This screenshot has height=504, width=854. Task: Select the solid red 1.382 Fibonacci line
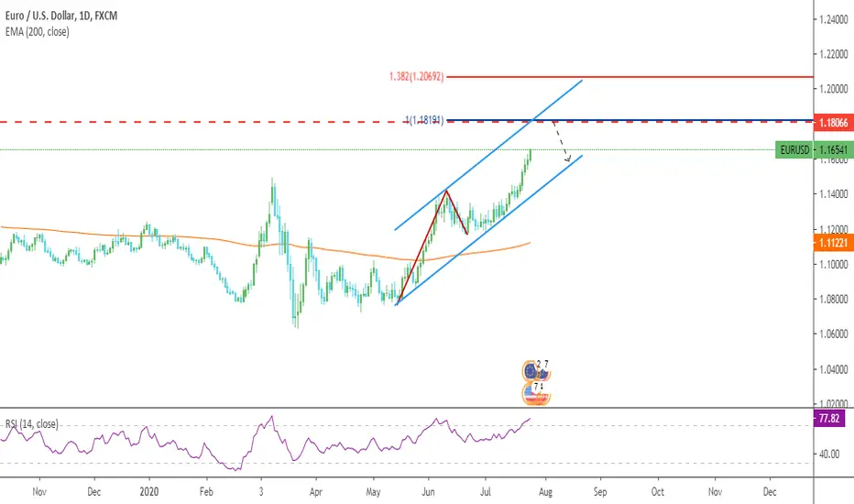tap(630, 77)
